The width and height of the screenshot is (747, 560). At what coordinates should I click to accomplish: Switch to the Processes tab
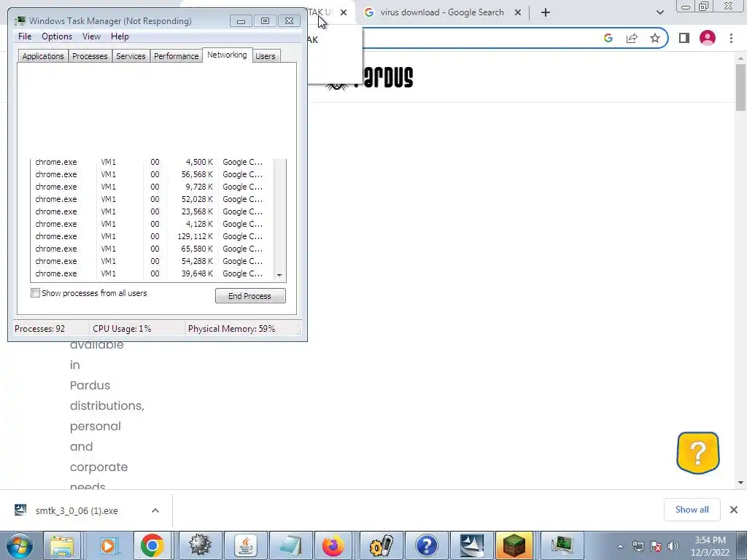coord(90,55)
